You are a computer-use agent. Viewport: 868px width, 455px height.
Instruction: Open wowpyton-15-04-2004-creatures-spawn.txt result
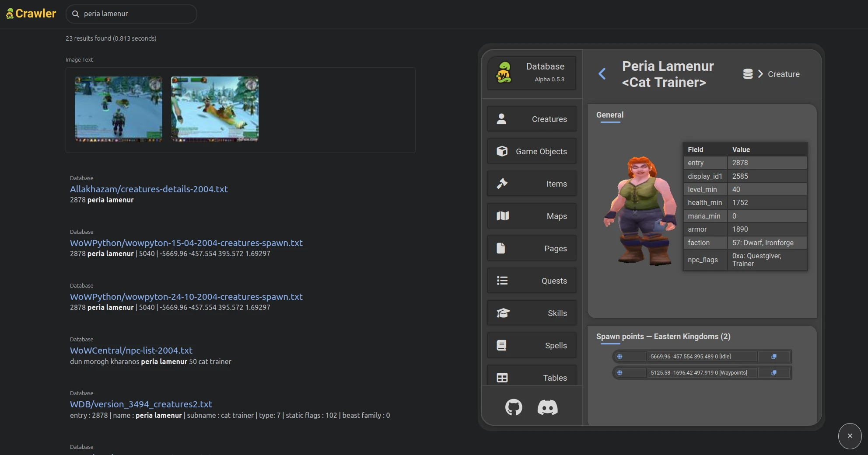(186, 243)
